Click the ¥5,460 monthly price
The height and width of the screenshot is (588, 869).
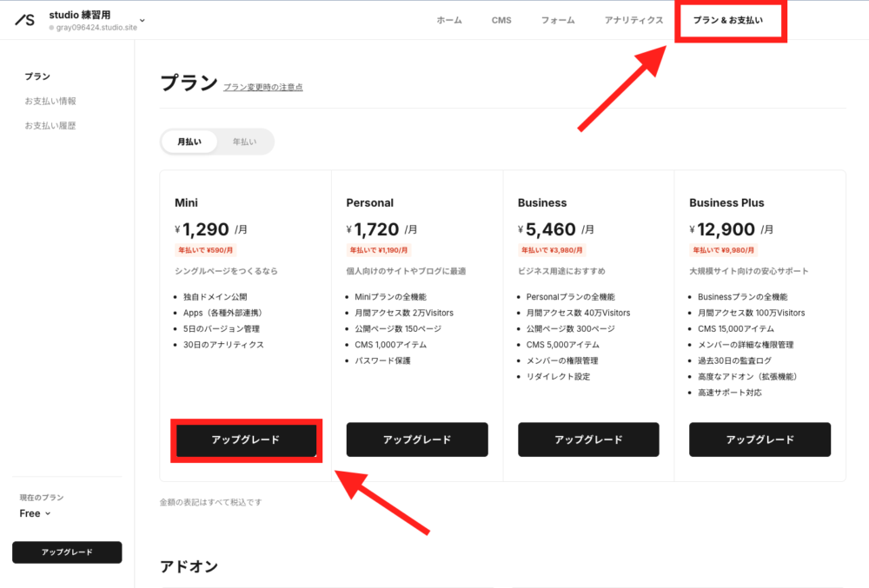pos(556,228)
